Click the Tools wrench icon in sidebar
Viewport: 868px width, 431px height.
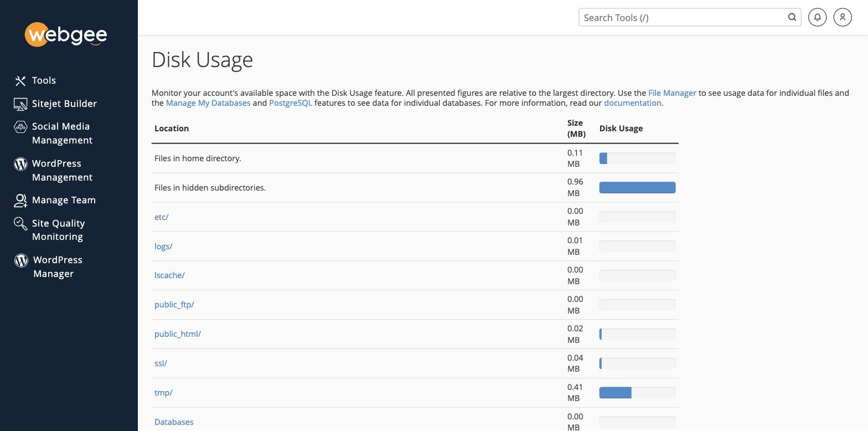click(20, 81)
